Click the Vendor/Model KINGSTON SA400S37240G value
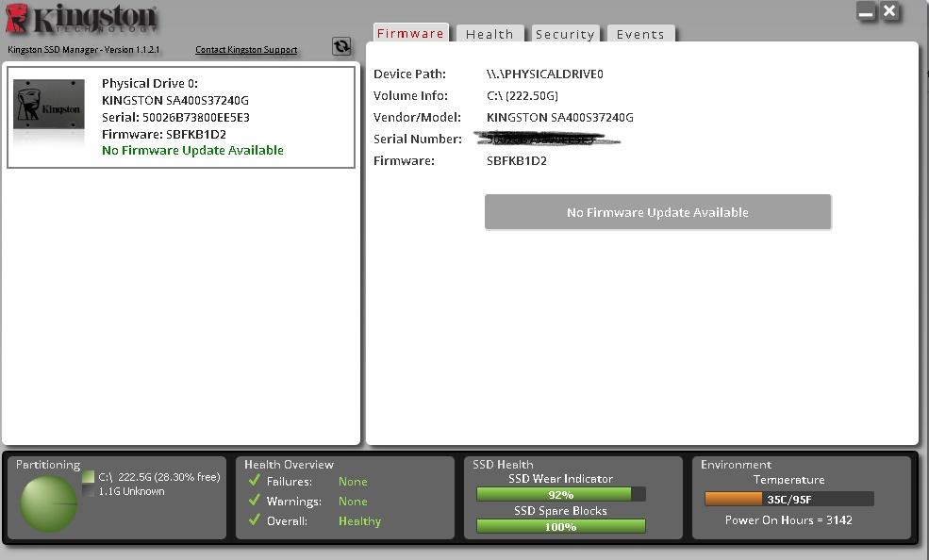The image size is (929, 560). [x=560, y=117]
